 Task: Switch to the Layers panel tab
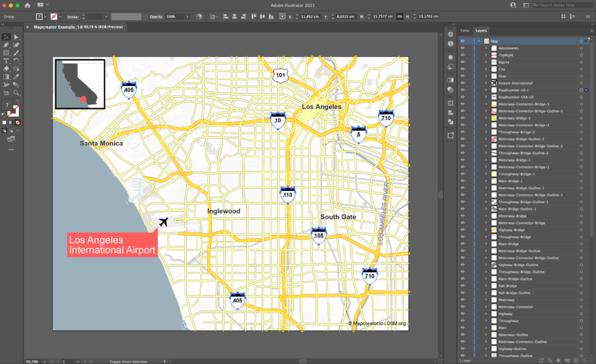pyautogui.click(x=481, y=31)
